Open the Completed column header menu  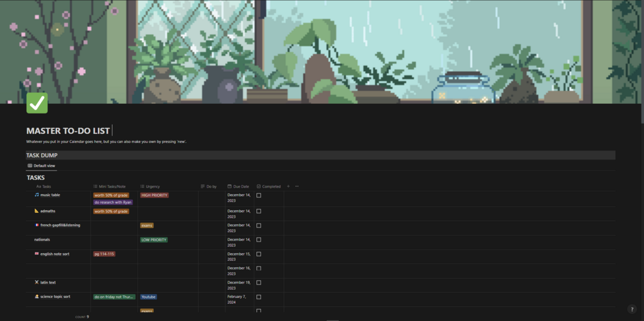[x=268, y=186]
